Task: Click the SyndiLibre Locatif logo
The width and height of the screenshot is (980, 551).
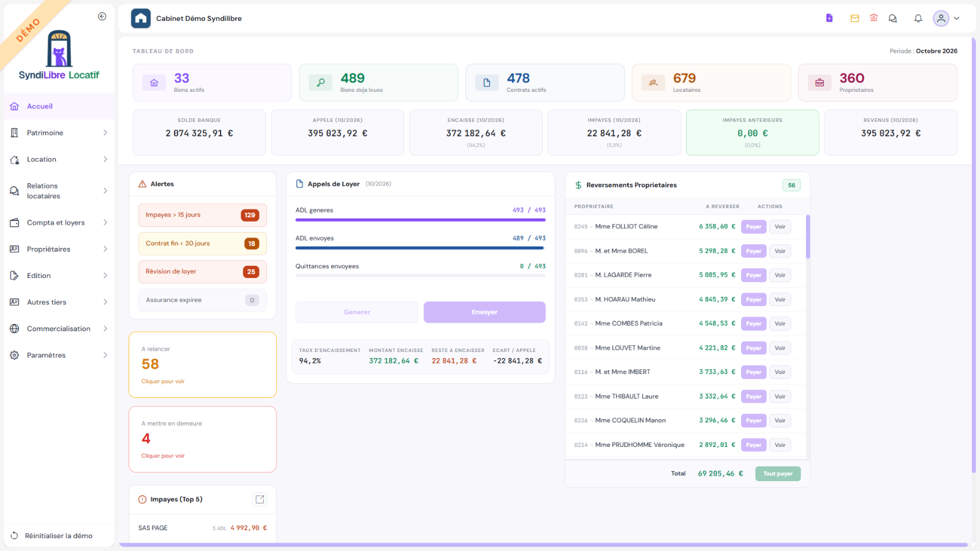Action: pyautogui.click(x=59, y=56)
